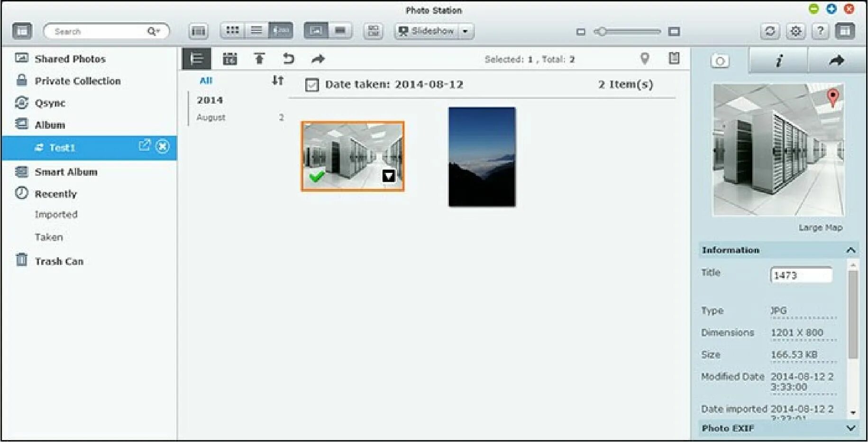Toggle the left sidebar panel icon

point(22,31)
